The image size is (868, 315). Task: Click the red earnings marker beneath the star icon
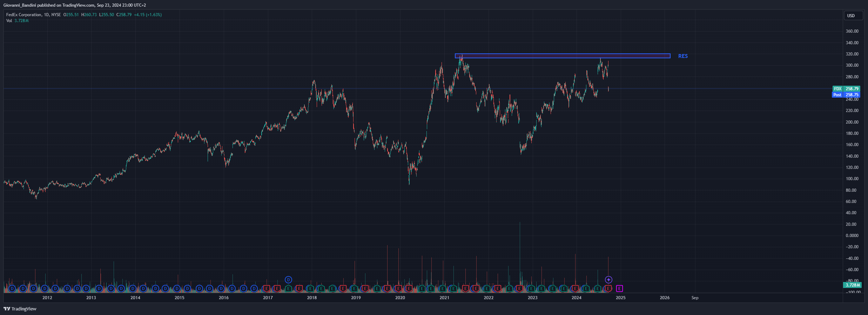click(608, 289)
